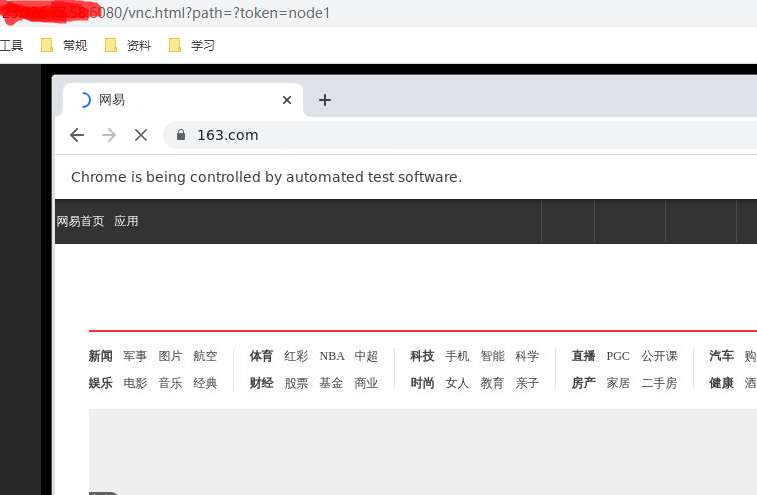Click the Chrome forward arrow
The height and width of the screenshot is (495, 757).
(109, 135)
